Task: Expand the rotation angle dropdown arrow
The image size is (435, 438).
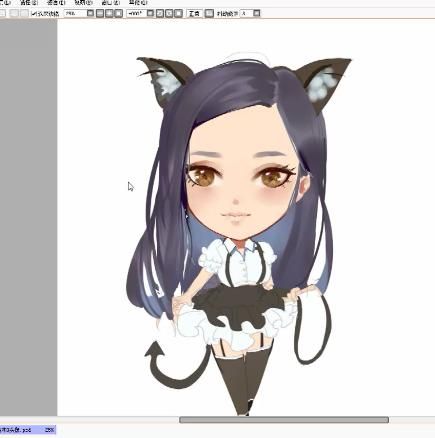Action: pyautogui.click(x=150, y=13)
